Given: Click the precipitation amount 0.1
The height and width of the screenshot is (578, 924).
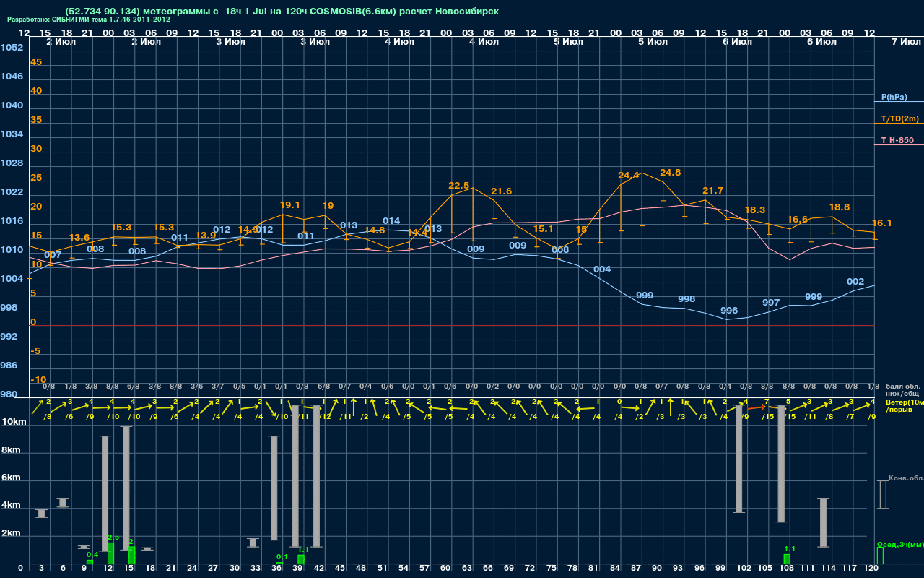Looking at the screenshot, I should click(x=282, y=557).
